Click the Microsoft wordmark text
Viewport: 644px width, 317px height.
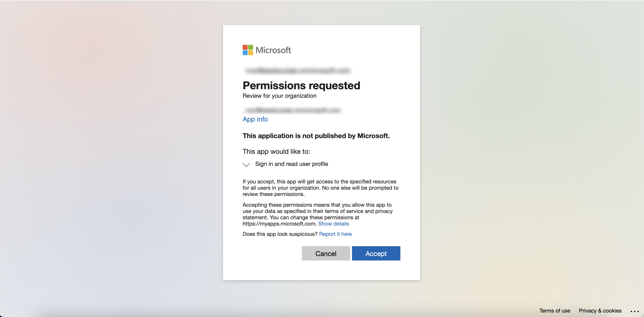tap(273, 50)
